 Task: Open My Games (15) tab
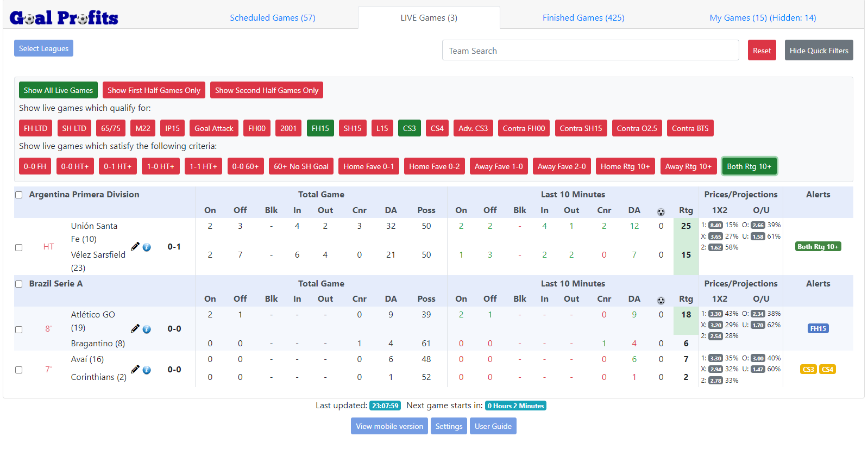tap(763, 18)
